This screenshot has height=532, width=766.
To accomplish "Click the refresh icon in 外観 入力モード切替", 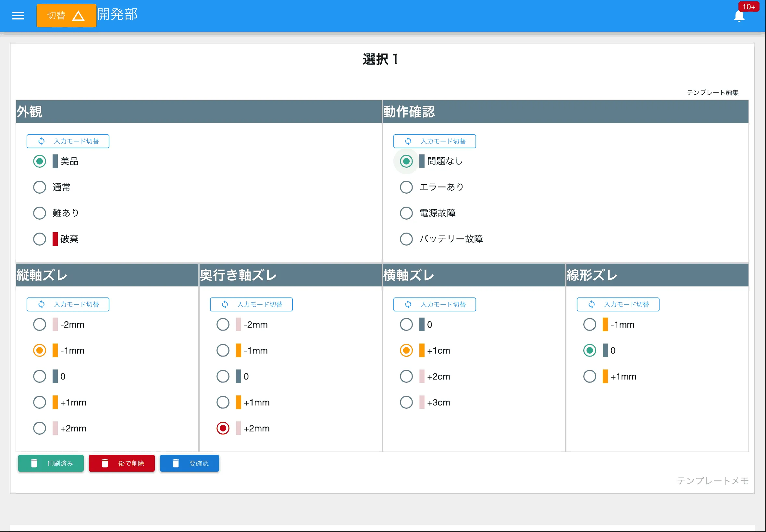I will pos(42,141).
